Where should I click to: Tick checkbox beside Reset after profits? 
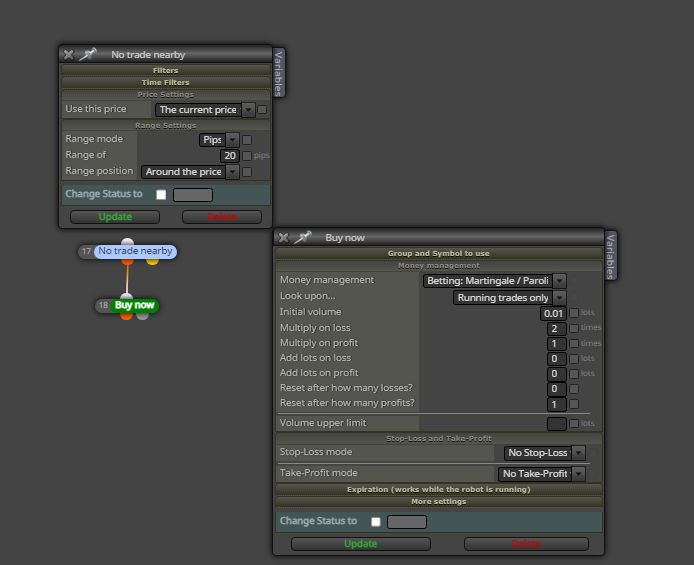click(x=574, y=404)
